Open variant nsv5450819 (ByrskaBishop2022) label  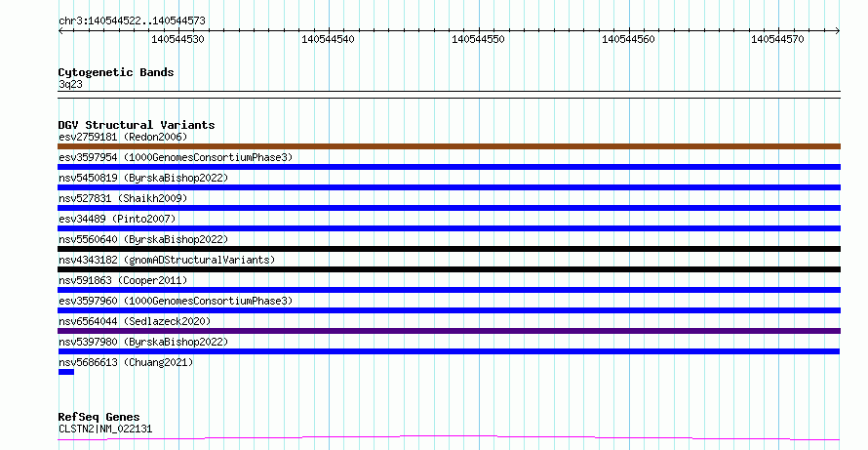pyautogui.click(x=143, y=178)
